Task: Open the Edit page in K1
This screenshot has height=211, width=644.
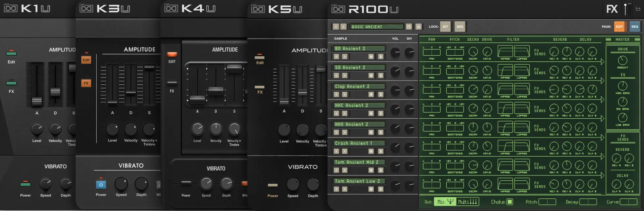Action: [11, 54]
